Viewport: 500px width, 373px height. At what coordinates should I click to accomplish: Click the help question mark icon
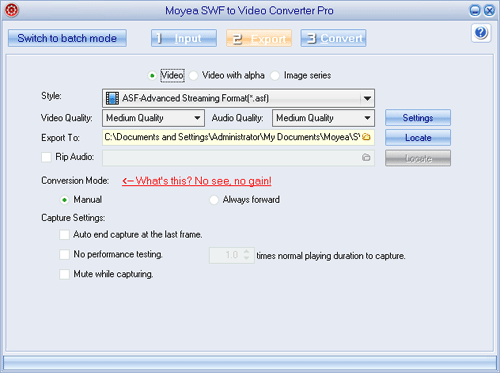pyautogui.click(x=481, y=33)
